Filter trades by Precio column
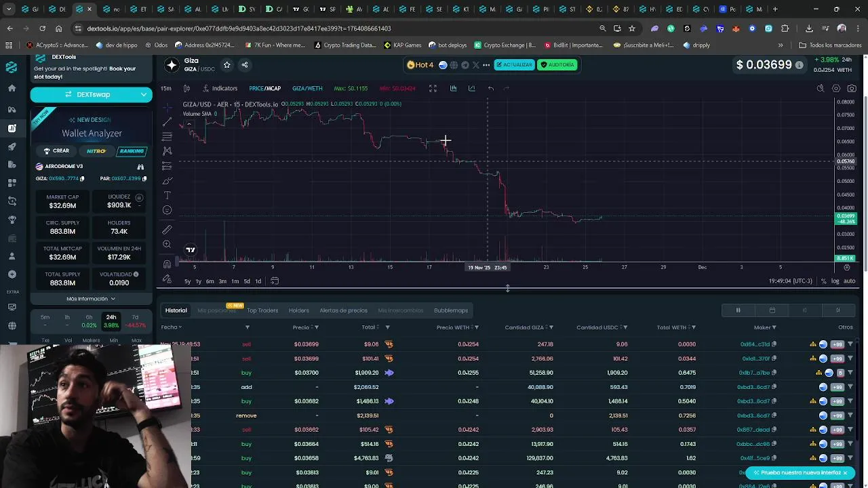The width and height of the screenshot is (868, 488). click(317, 327)
